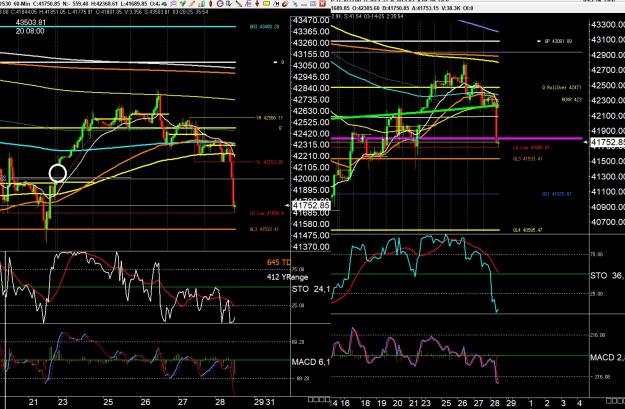The image size is (625, 409).
Task: Click the 412 YRange text
Action: point(287,277)
